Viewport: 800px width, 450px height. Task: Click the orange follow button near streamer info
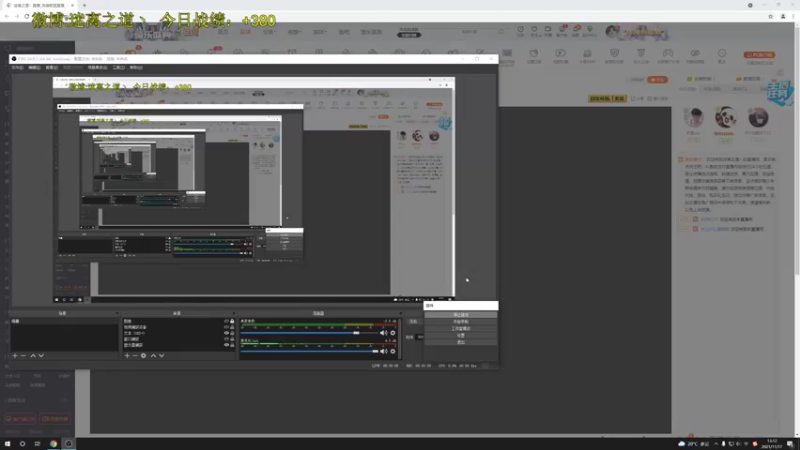pos(657,80)
